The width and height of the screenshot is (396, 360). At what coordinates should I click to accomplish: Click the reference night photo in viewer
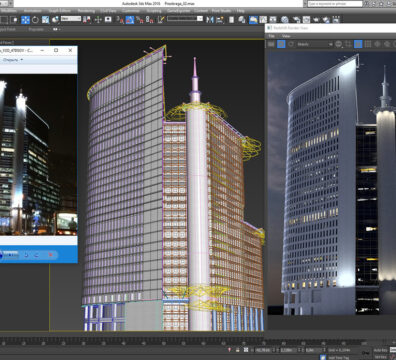coord(38,155)
